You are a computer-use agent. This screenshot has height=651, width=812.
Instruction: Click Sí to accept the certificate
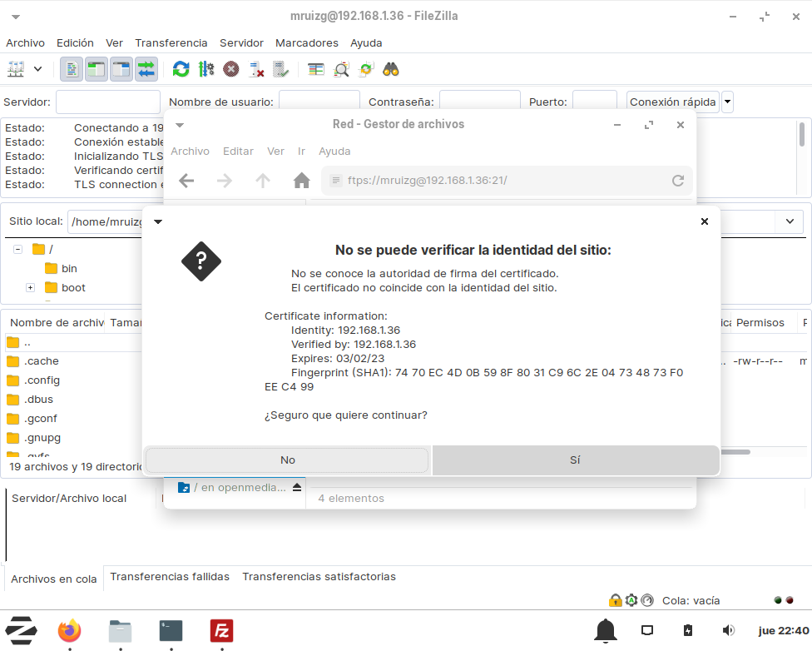[x=575, y=460]
